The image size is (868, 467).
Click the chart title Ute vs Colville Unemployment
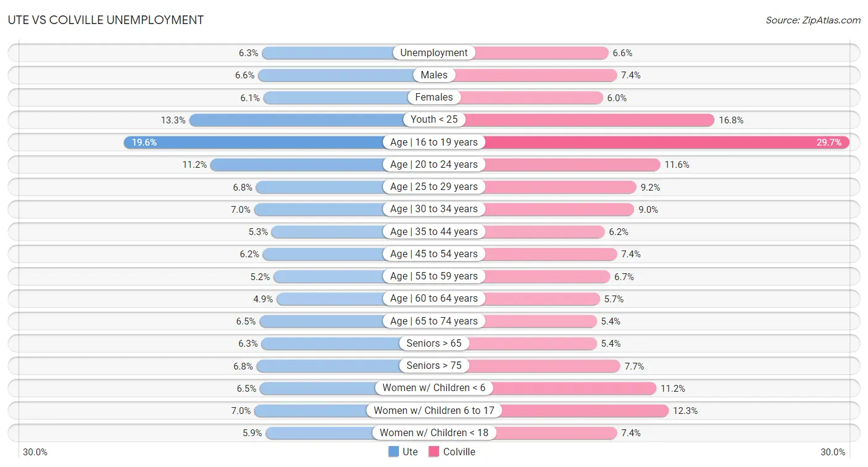coord(106,20)
